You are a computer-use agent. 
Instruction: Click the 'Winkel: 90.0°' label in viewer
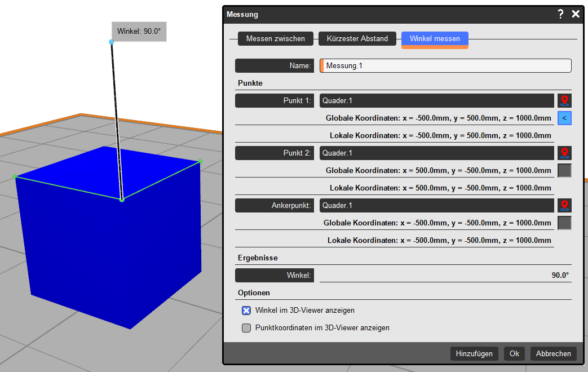139,32
